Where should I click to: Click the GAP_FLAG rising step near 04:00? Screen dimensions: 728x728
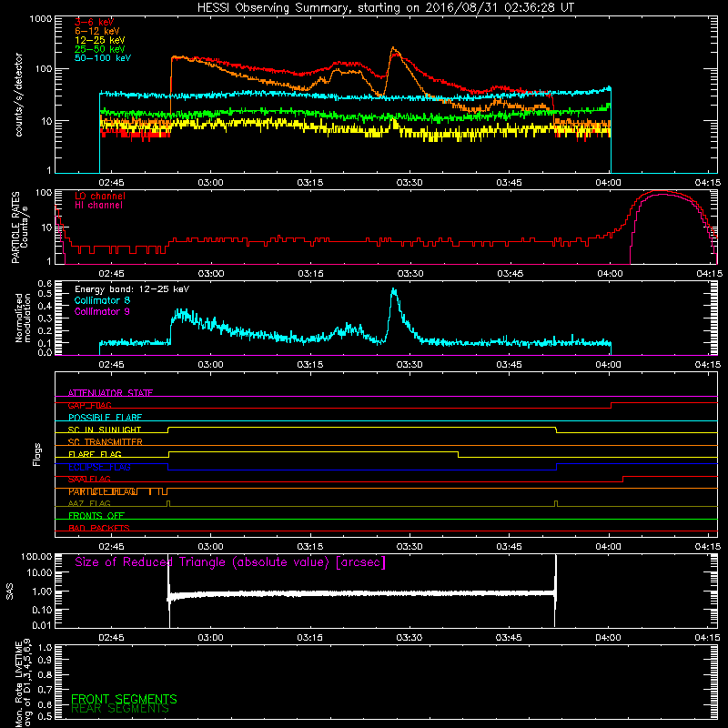611,405
